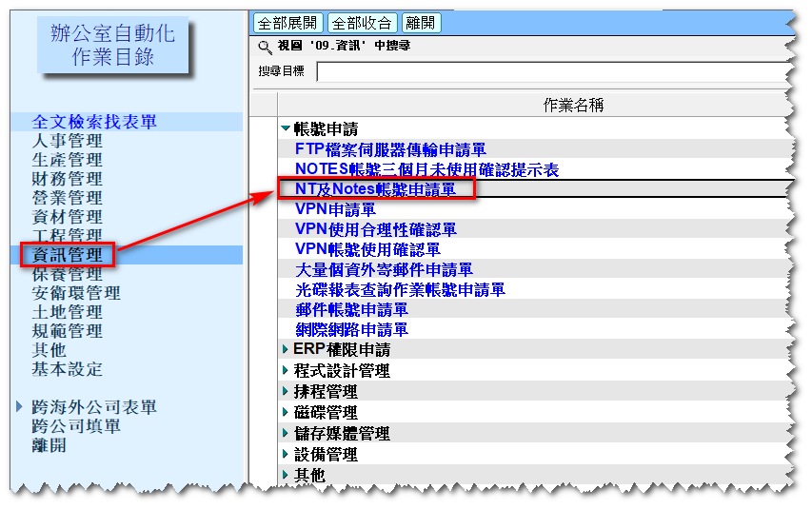The height and width of the screenshot is (509, 812).
Task: Open FTP檔案伺服器傳輸申請單 link
Action: point(390,149)
